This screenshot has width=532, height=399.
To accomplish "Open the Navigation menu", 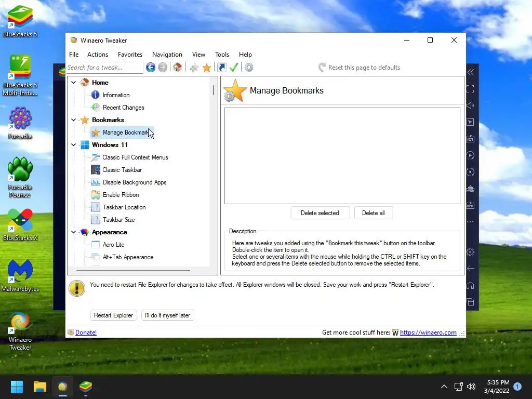I will [167, 54].
